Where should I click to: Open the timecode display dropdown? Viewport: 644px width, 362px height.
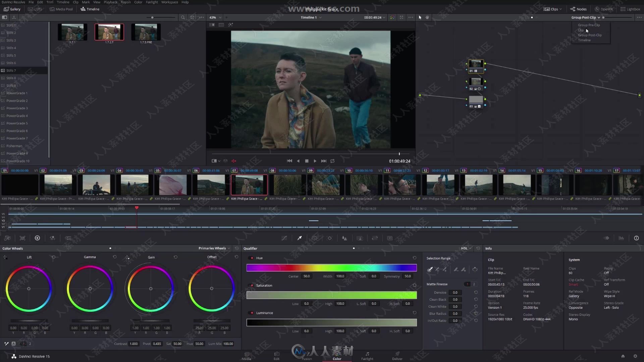[x=375, y=17]
